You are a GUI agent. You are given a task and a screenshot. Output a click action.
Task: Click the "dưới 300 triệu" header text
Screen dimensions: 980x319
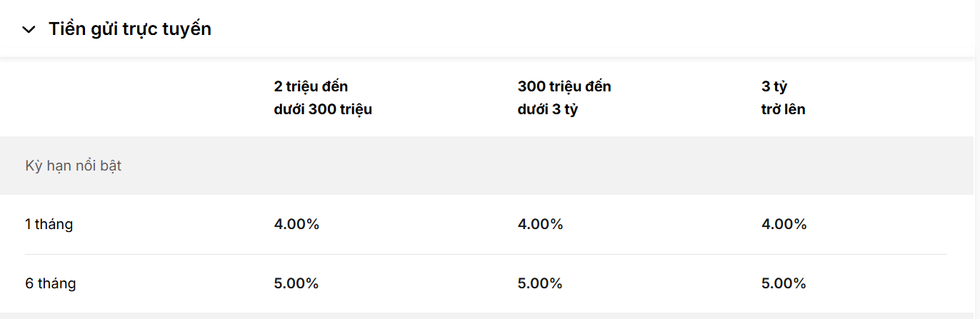[x=323, y=110]
